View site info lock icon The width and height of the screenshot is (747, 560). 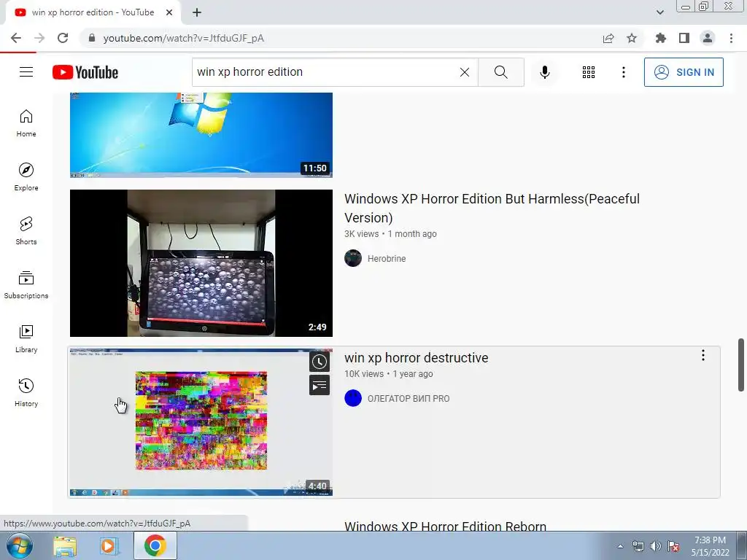click(x=92, y=38)
